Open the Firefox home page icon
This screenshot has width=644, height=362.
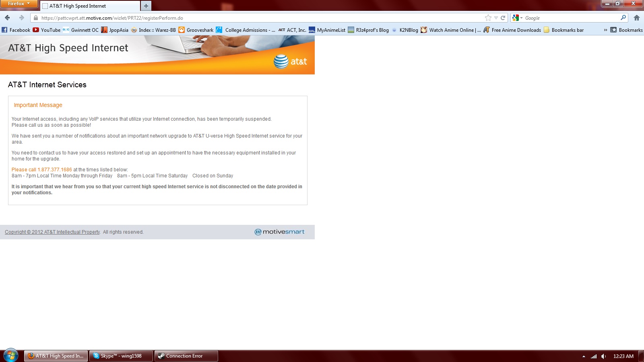pos(636,18)
